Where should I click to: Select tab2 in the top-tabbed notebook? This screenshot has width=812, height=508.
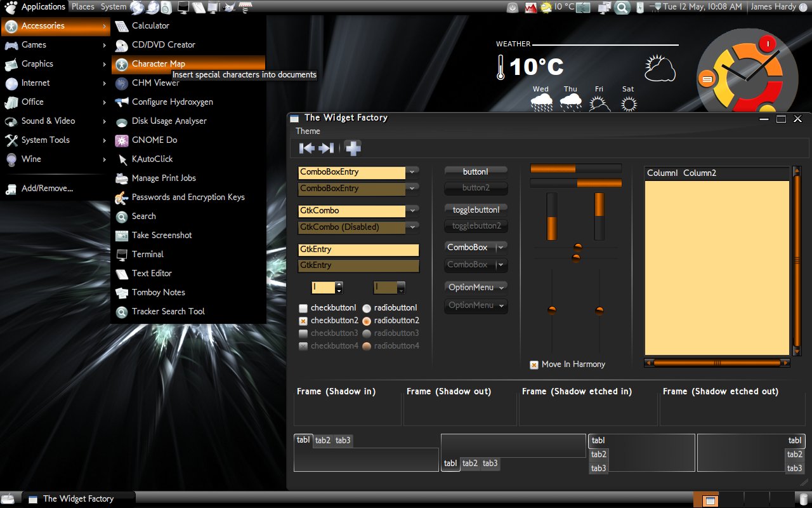pyautogui.click(x=323, y=440)
